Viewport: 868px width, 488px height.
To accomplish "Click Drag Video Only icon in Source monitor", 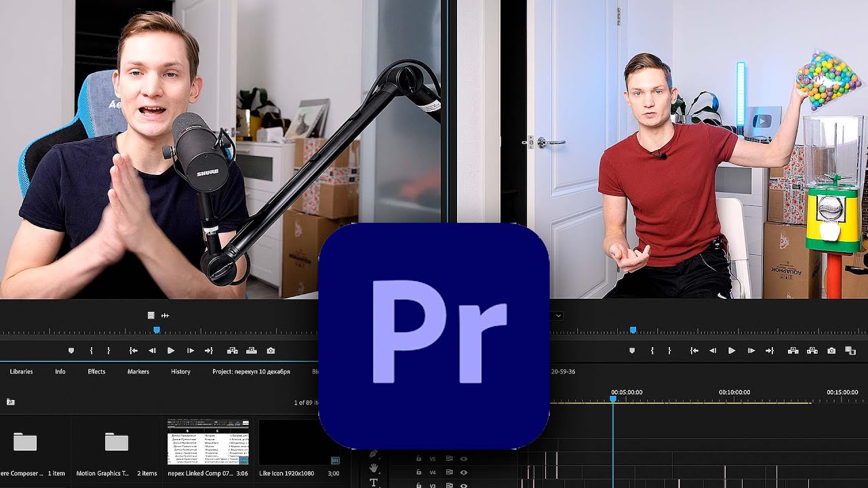I will tap(151, 315).
